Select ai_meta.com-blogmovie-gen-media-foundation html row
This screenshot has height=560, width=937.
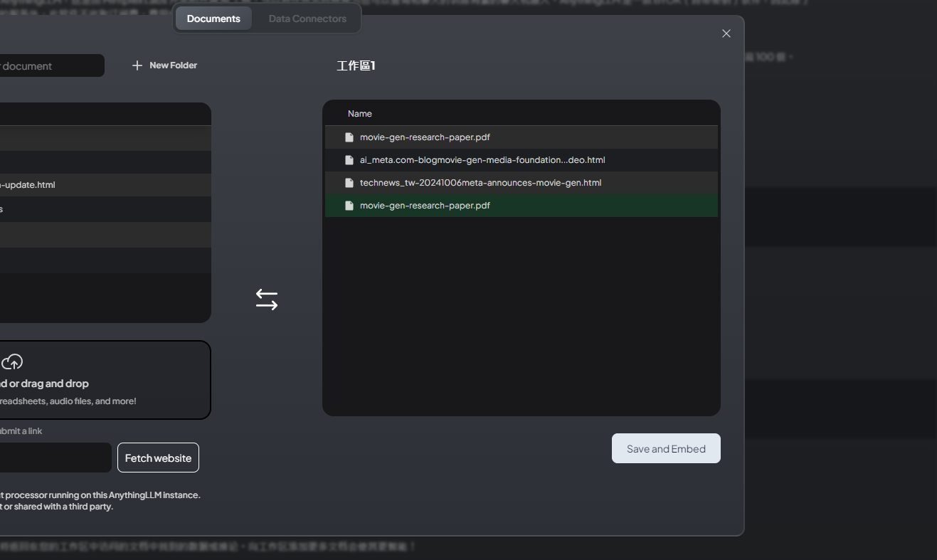[x=522, y=160]
